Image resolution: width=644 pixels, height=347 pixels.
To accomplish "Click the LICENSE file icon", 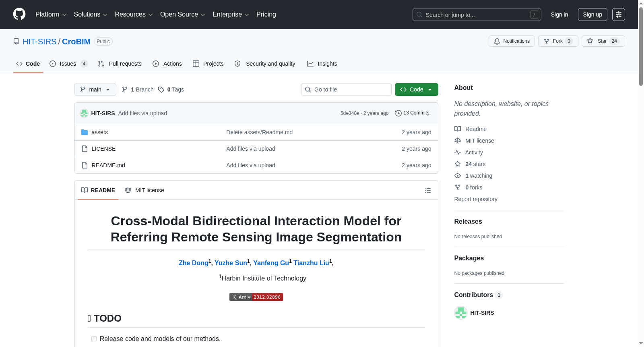I will 85,149.
